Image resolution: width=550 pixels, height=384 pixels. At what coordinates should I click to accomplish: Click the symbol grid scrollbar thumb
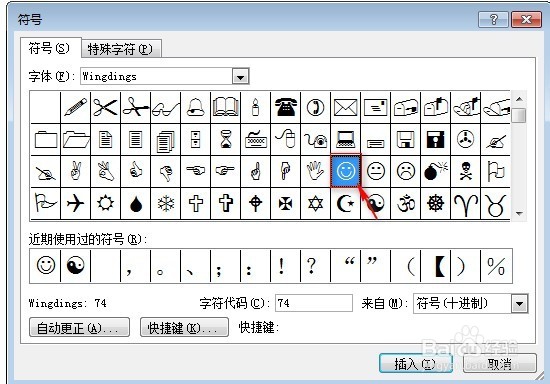click(519, 115)
